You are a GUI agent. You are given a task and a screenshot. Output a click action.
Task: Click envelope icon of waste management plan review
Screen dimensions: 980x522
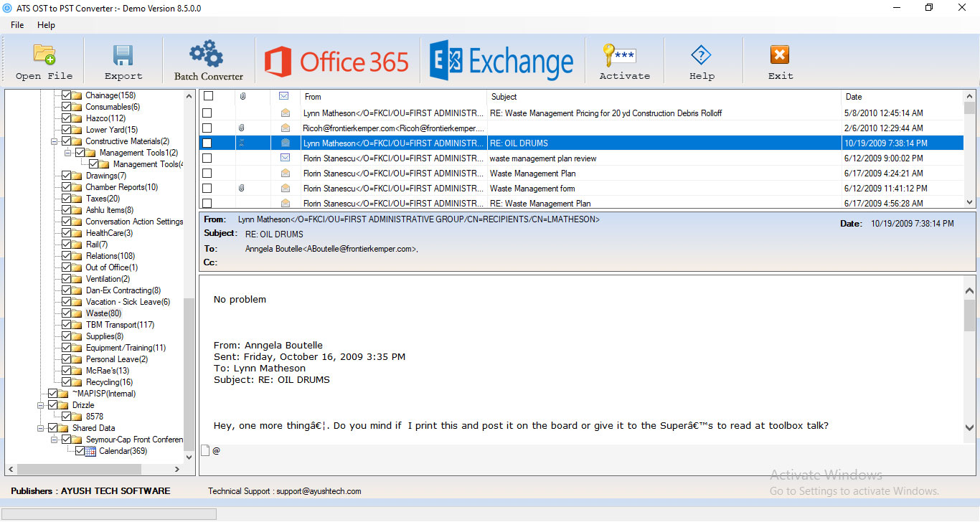(x=286, y=158)
